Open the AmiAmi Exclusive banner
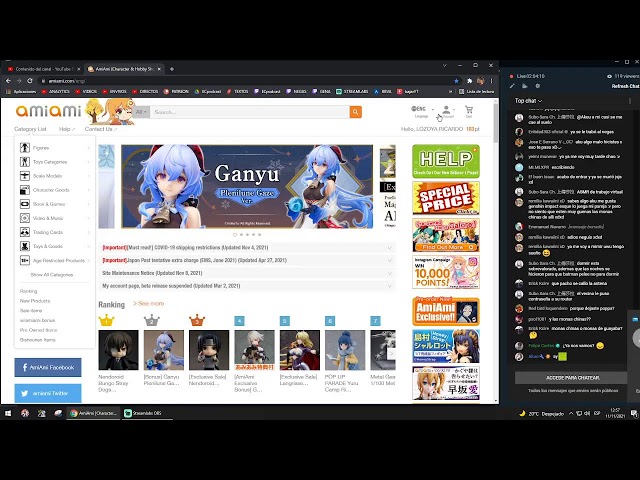The image size is (640, 480). [446, 311]
